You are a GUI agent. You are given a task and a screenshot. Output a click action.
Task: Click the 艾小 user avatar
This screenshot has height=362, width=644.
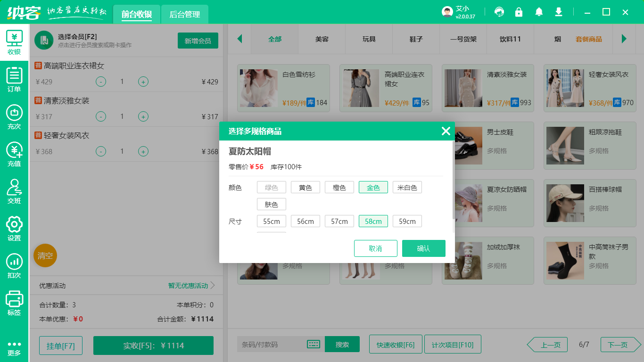(x=447, y=12)
